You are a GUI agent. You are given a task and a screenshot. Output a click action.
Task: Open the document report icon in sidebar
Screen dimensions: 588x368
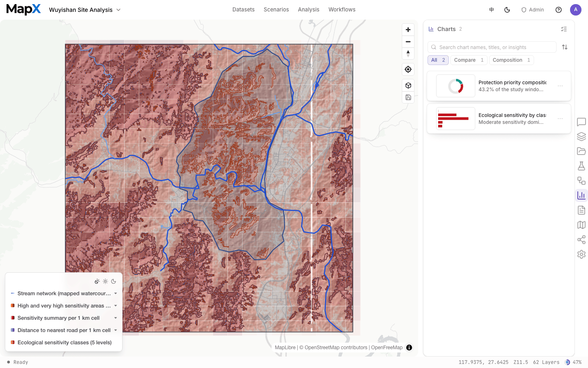tap(581, 210)
